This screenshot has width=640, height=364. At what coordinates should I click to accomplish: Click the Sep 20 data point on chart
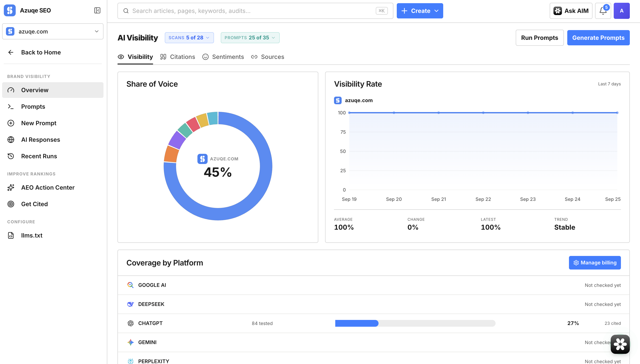[x=394, y=113]
